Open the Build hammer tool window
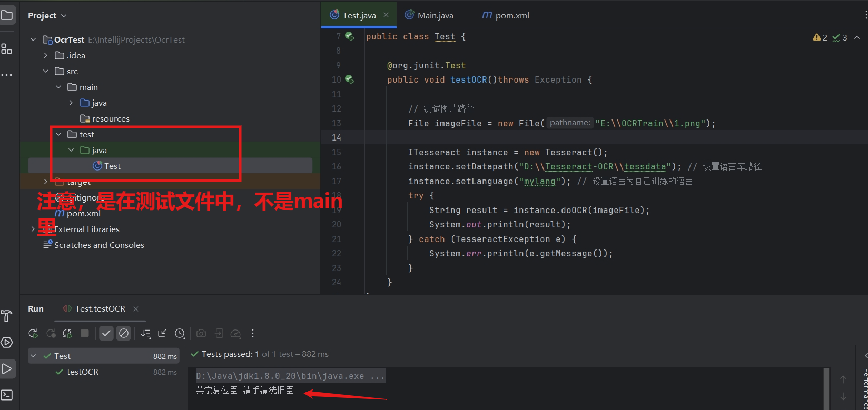Screen dimensions: 868x410 [7, 316]
